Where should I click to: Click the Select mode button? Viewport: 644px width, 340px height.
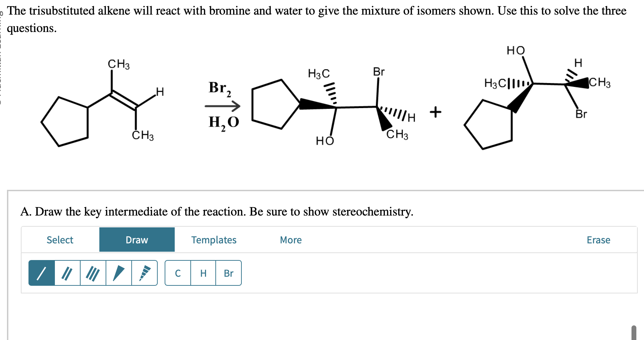point(59,240)
